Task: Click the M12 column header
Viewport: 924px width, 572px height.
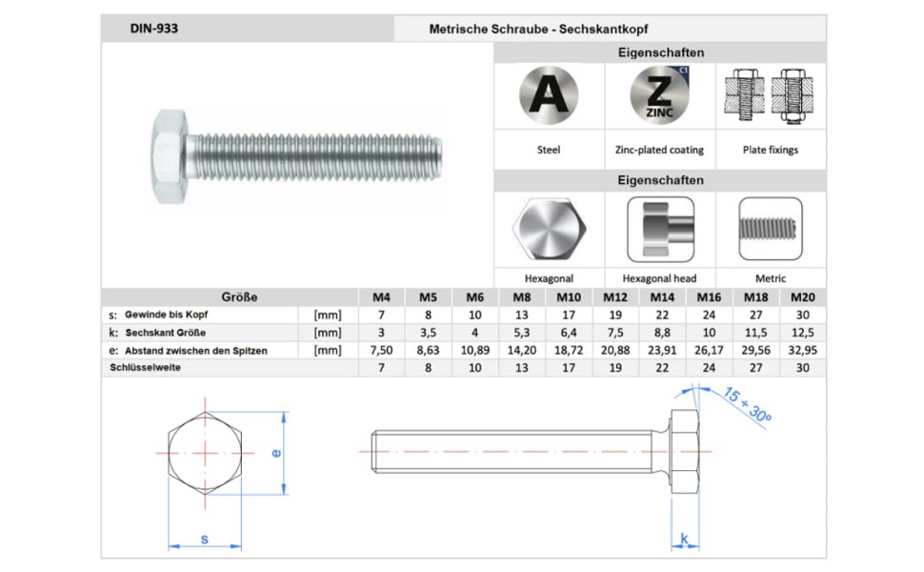Action: pos(614,297)
